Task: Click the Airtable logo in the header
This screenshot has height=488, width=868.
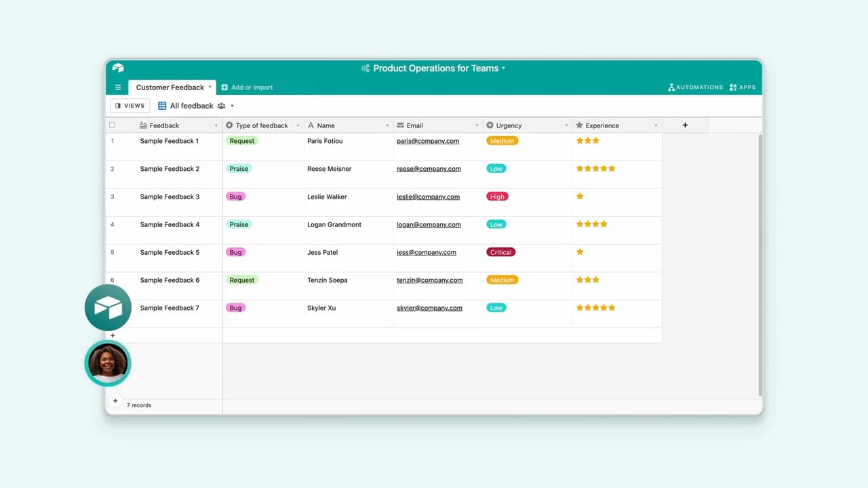Action: click(x=118, y=68)
